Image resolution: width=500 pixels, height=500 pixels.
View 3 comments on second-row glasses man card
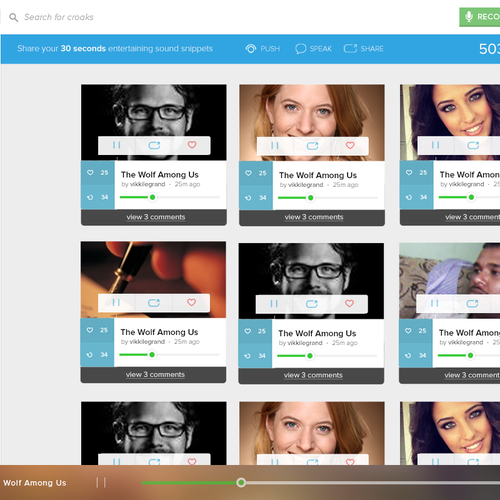313,376
